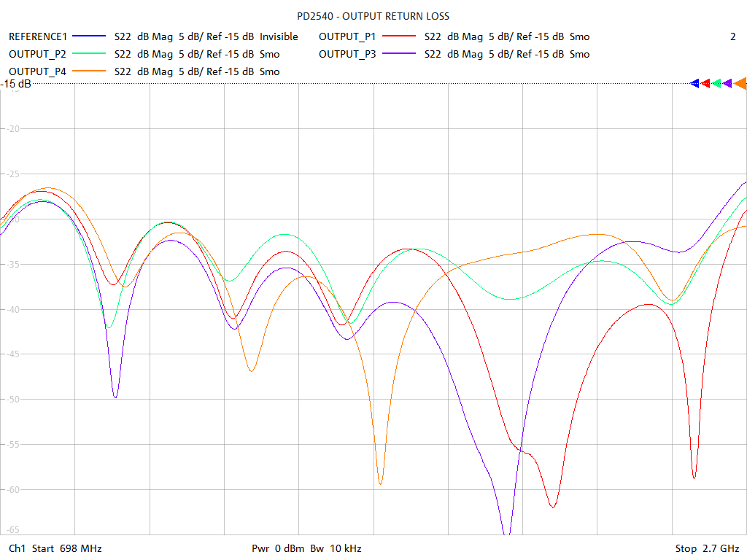Click the OUTPUT_P2 S22 dB Mag settings text
Viewport: 747px width, 560px height.
(x=197, y=54)
